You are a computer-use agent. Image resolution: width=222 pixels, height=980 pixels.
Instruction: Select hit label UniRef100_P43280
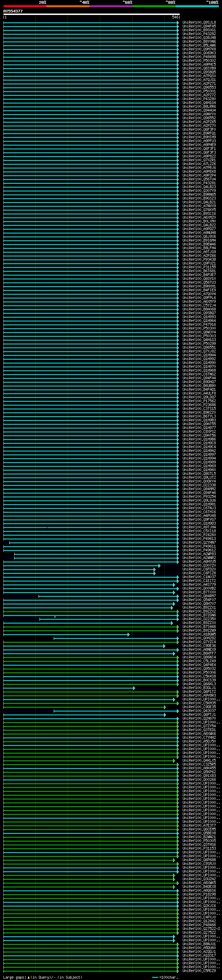click(x=199, y=99)
